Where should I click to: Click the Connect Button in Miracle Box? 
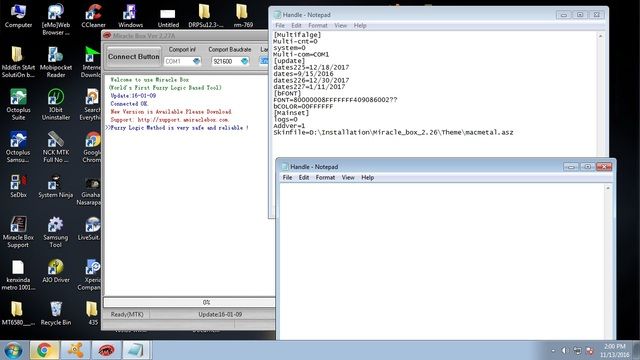click(134, 57)
